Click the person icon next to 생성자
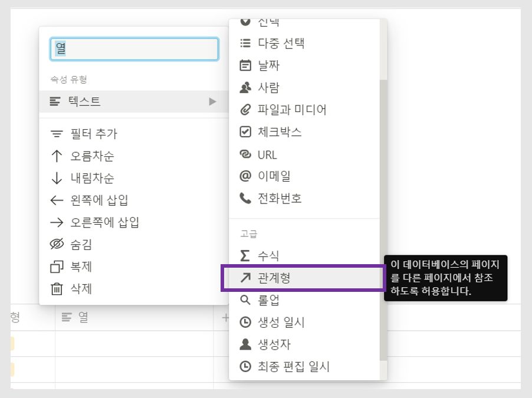The height and width of the screenshot is (398, 532). (245, 344)
